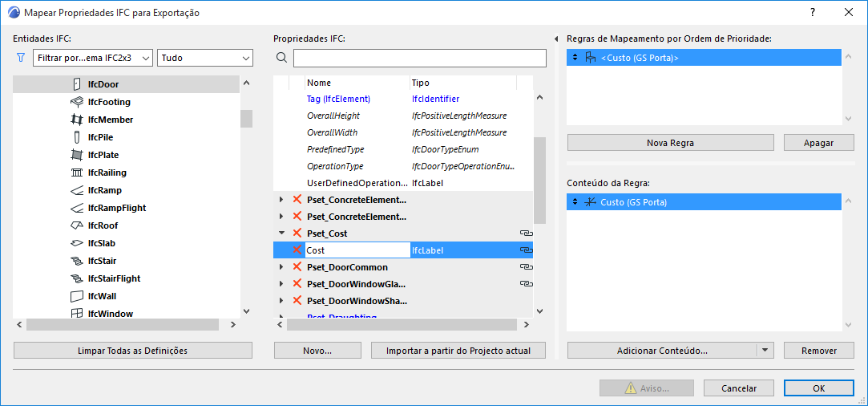The height and width of the screenshot is (406, 868).
Task: Select the OperationType property row
Action: click(x=403, y=166)
